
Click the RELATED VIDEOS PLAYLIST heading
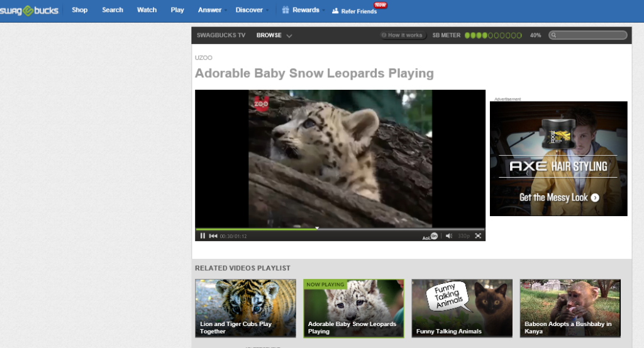pyautogui.click(x=243, y=268)
